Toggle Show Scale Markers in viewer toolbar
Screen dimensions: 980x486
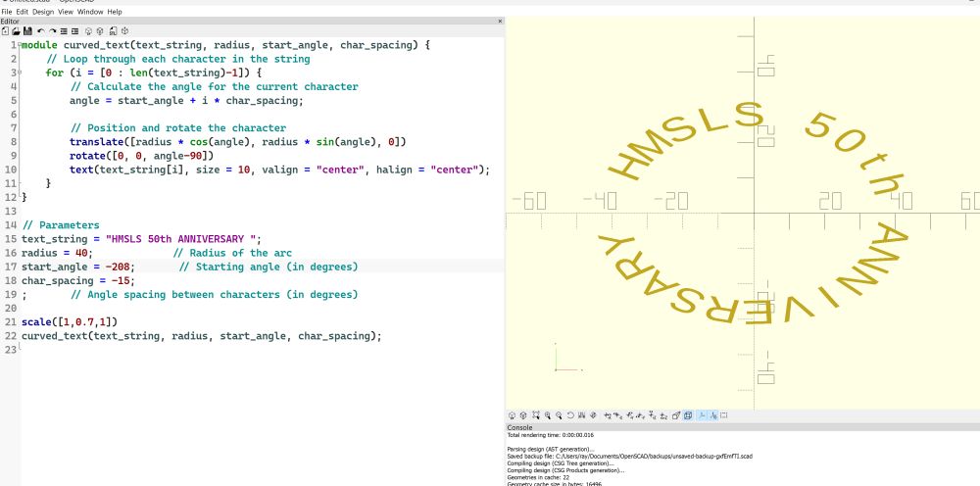(712, 415)
